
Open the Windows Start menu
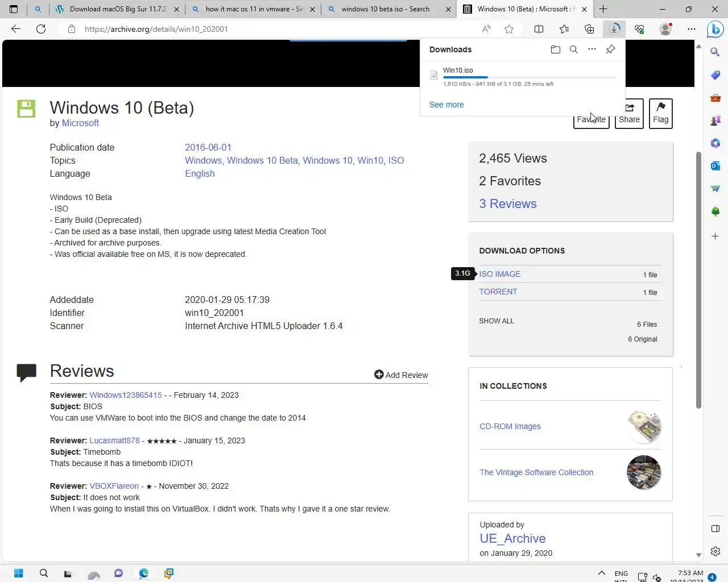pyautogui.click(x=18, y=573)
